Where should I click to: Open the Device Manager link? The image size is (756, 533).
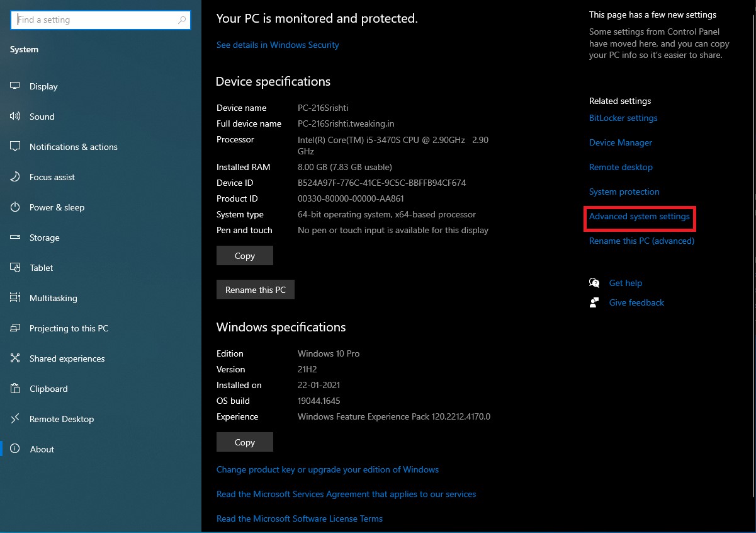tap(620, 142)
